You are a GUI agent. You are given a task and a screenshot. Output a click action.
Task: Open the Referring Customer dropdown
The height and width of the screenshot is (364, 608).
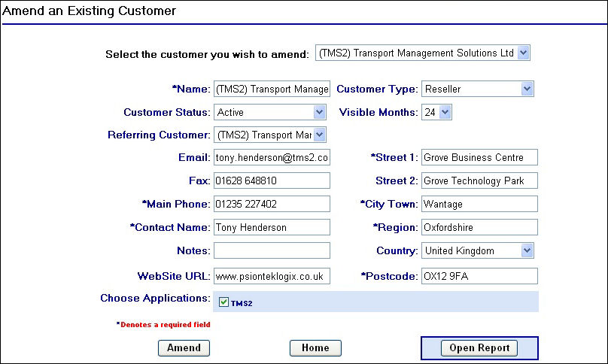tap(270, 135)
